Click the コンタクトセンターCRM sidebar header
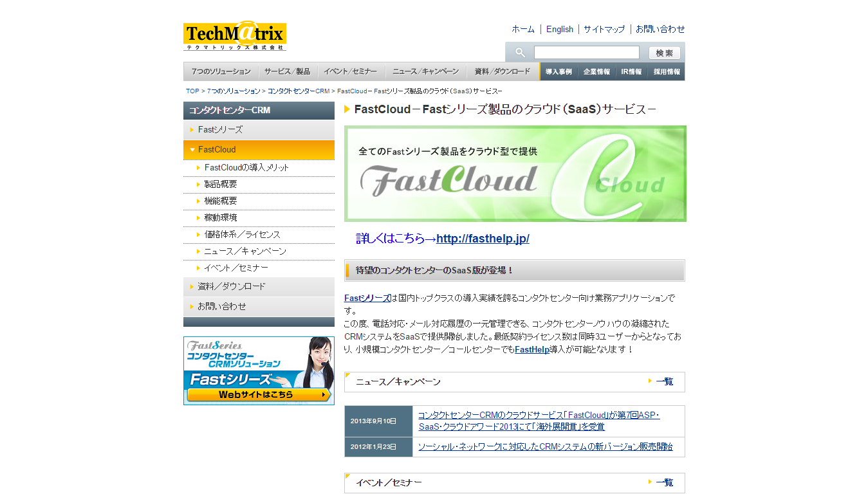The image size is (868, 494). click(x=259, y=111)
